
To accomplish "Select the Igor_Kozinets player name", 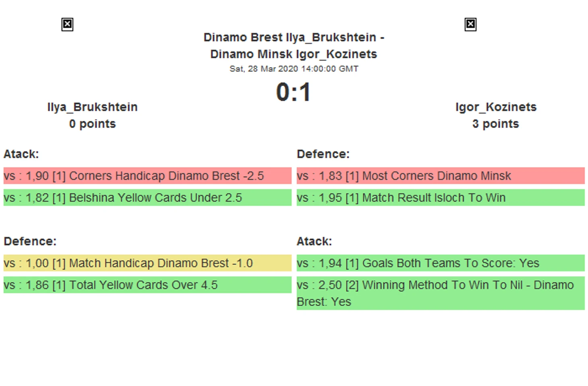I will [x=496, y=107].
